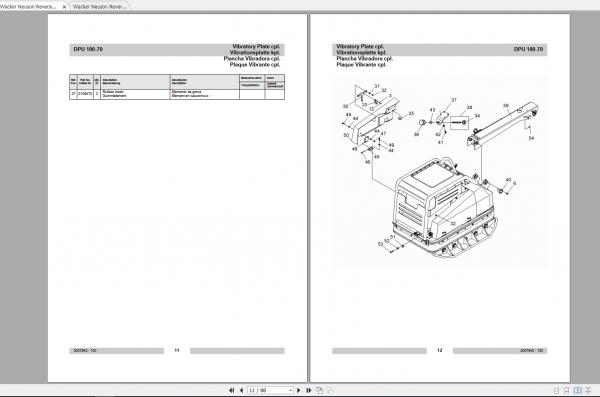Click callout 30 in the diagram

click(x=346, y=106)
